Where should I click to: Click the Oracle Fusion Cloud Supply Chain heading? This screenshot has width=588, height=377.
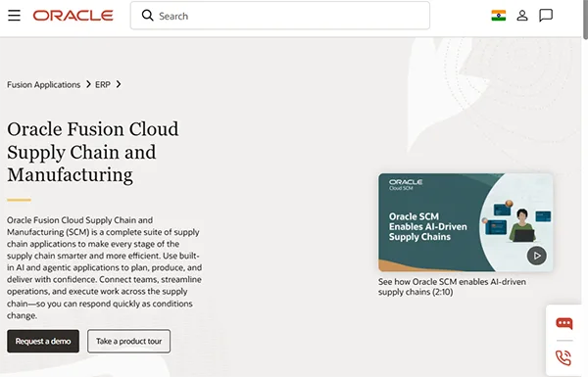pyautogui.click(x=93, y=152)
